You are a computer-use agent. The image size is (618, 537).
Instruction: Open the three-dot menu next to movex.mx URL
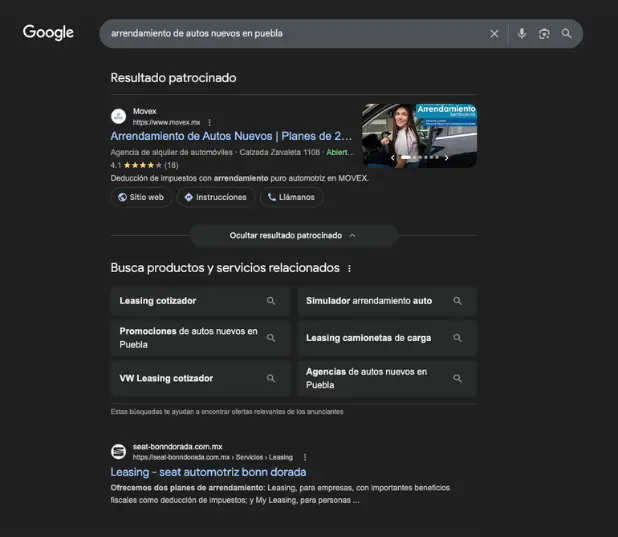(209, 122)
